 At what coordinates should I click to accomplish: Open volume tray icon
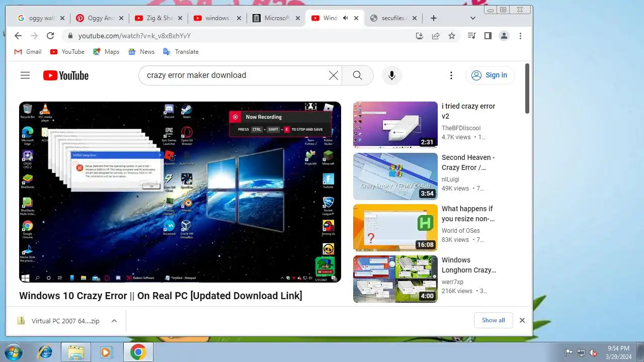click(x=593, y=352)
